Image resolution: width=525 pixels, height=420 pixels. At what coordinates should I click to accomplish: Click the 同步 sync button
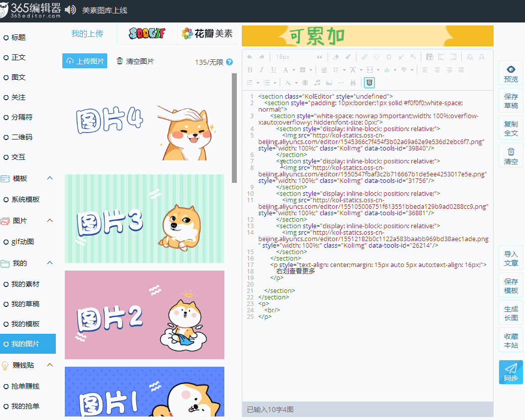point(511,372)
